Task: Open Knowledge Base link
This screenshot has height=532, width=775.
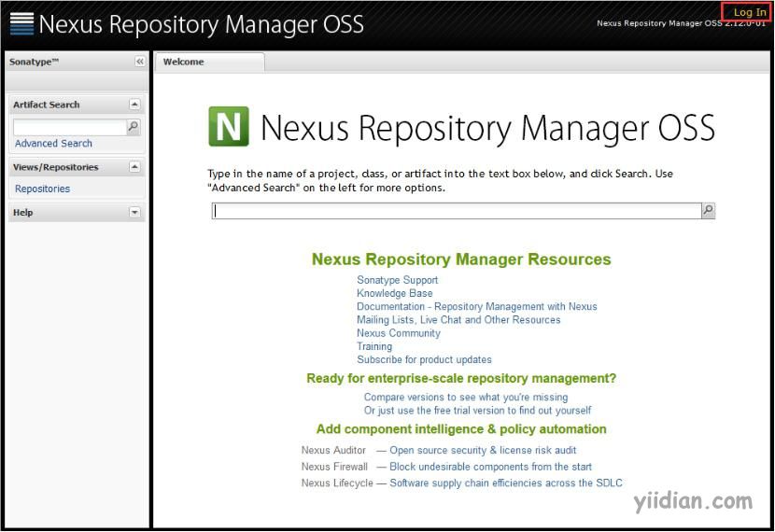Action: 394,293
